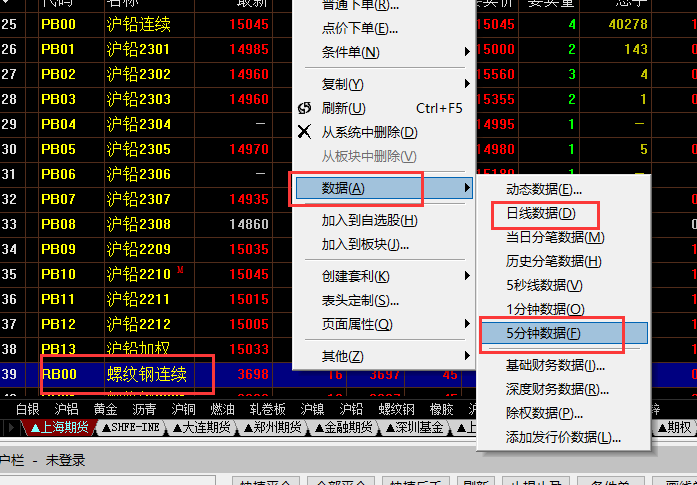Image resolution: width=697 pixels, height=485 pixels.
Task: Select the 沪铅2306 contract name
Action: (x=139, y=174)
